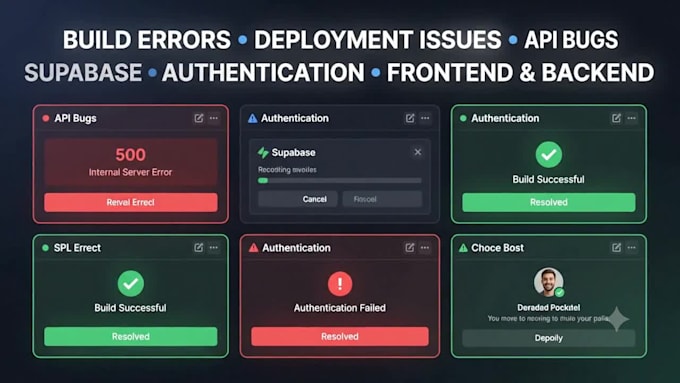Click the greyed-out Fiosoel button

click(x=382, y=199)
